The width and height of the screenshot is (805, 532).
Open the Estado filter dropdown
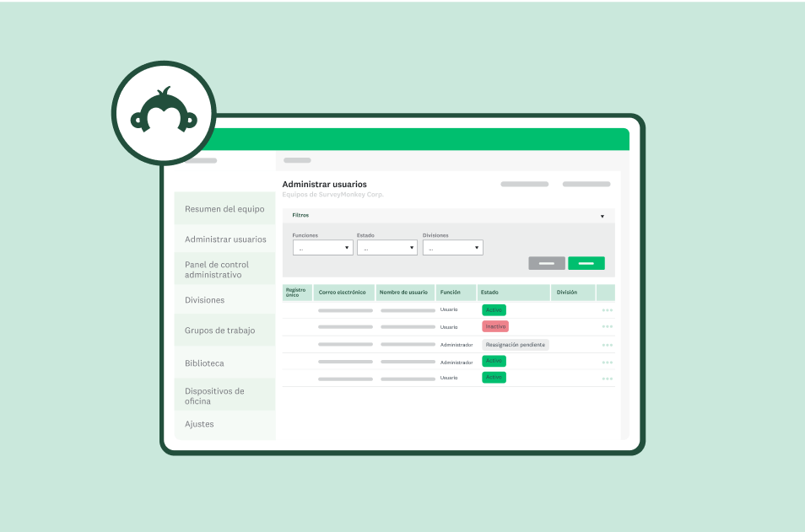387,248
